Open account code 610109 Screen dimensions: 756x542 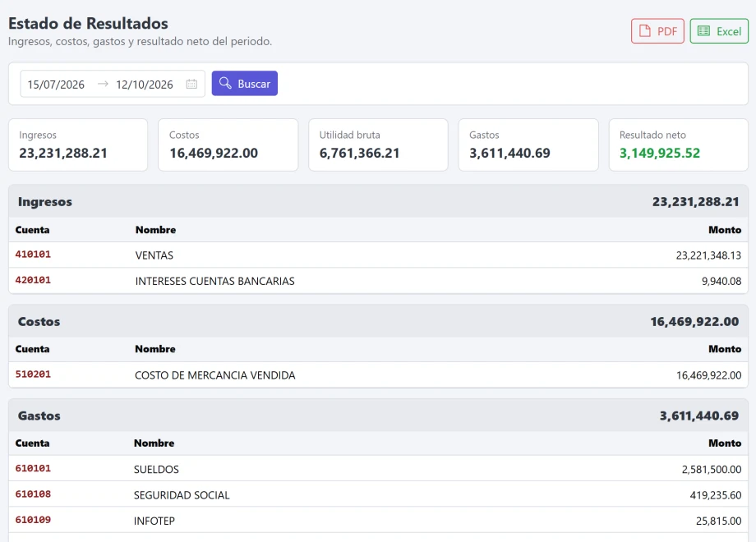point(33,520)
